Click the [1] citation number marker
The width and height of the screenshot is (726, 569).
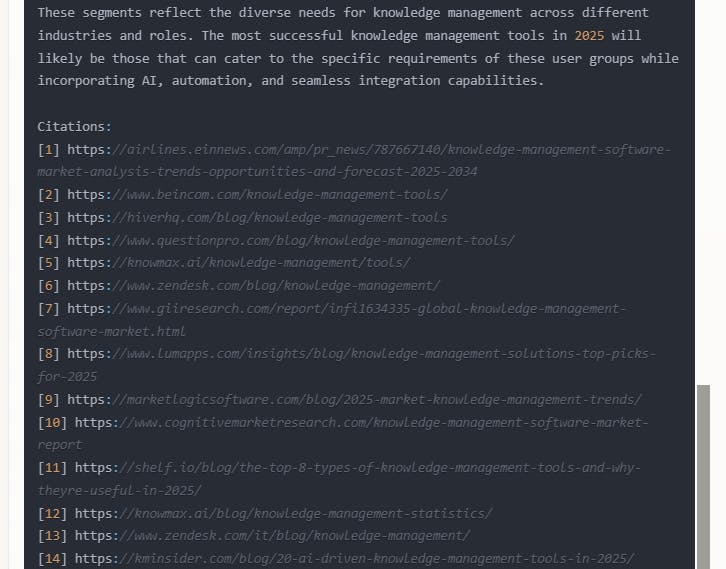pos(49,150)
